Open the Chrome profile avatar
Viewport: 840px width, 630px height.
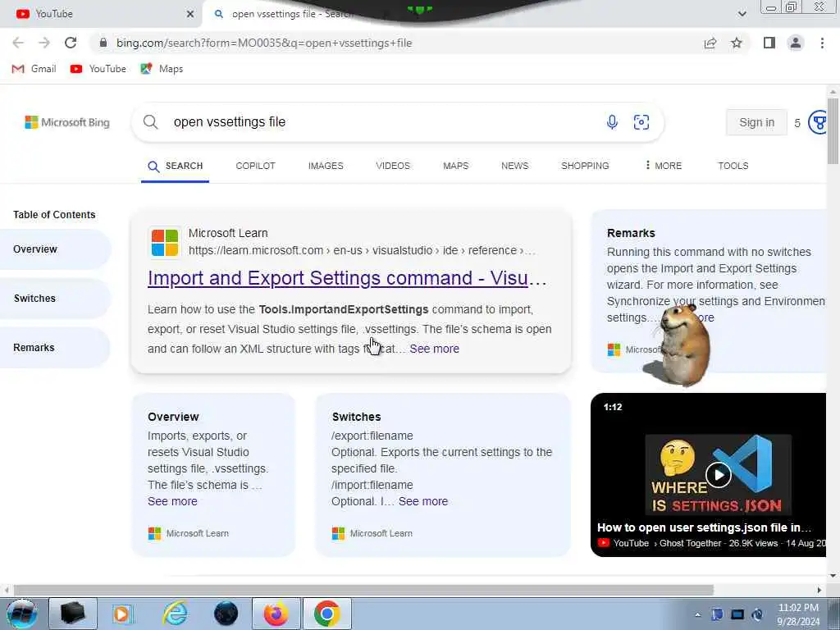[796, 43]
